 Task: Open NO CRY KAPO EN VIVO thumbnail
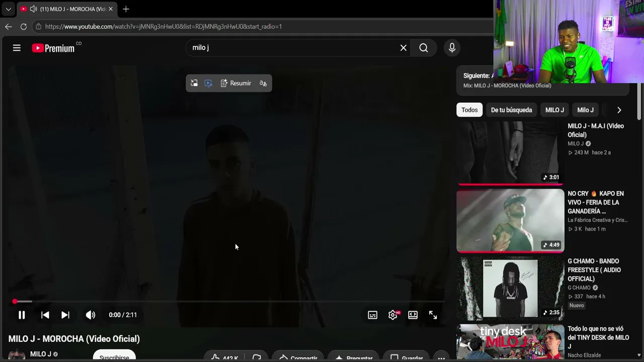(x=510, y=220)
